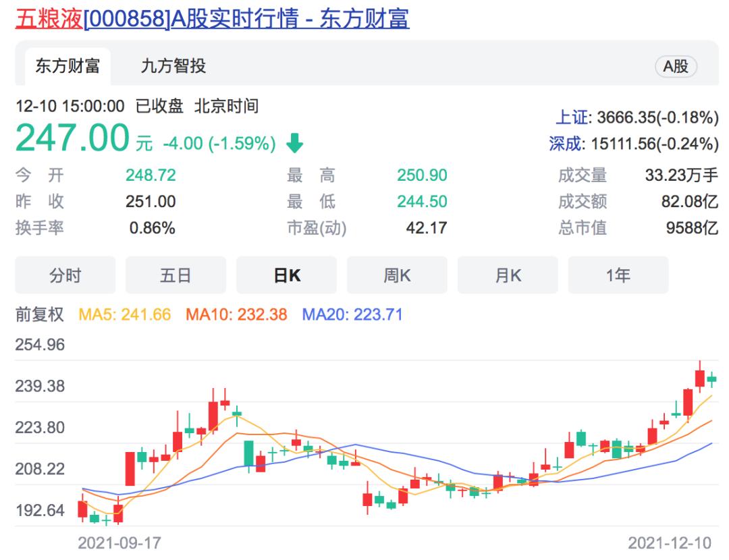Select the 分时 chart view
The height and width of the screenshot is (560, 729).
pos(65,275)
